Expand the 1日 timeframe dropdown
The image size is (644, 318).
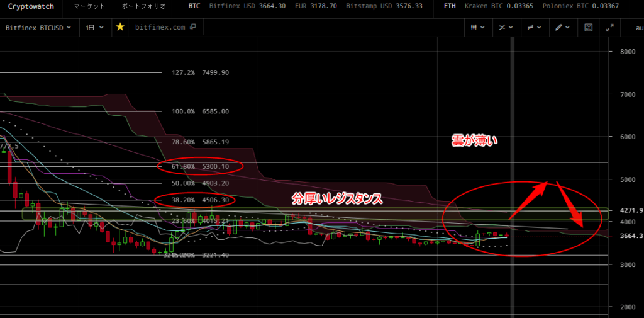point(94,28)
